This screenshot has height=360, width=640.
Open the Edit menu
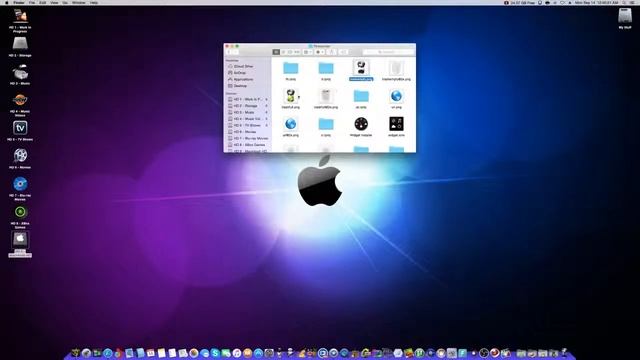(x=43, y=2)
